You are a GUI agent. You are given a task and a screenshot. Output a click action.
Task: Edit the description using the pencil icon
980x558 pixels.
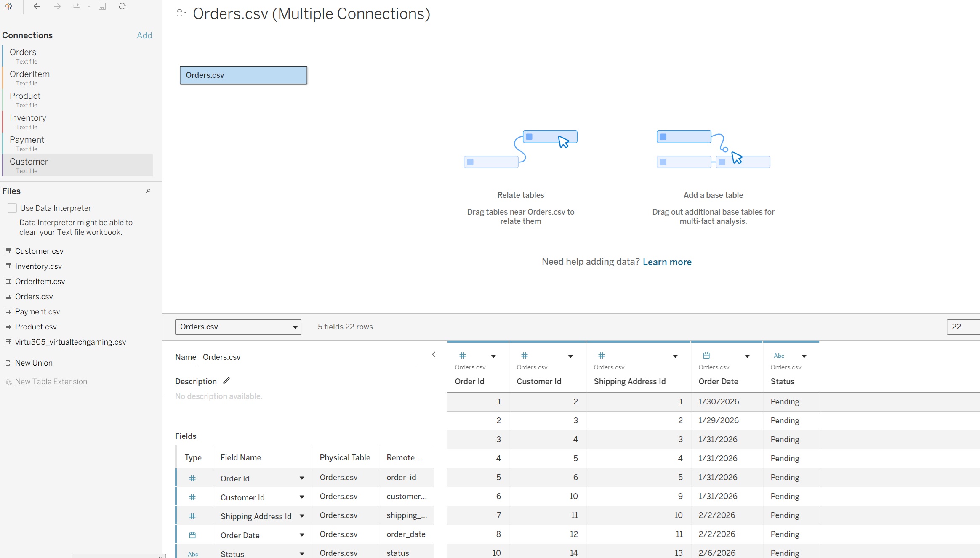[226, 380]
